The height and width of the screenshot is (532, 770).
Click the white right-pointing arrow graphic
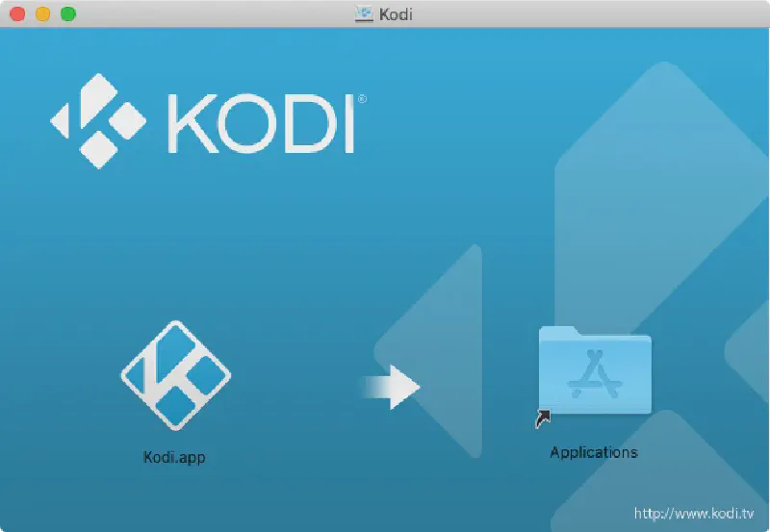tap(393, 387)
